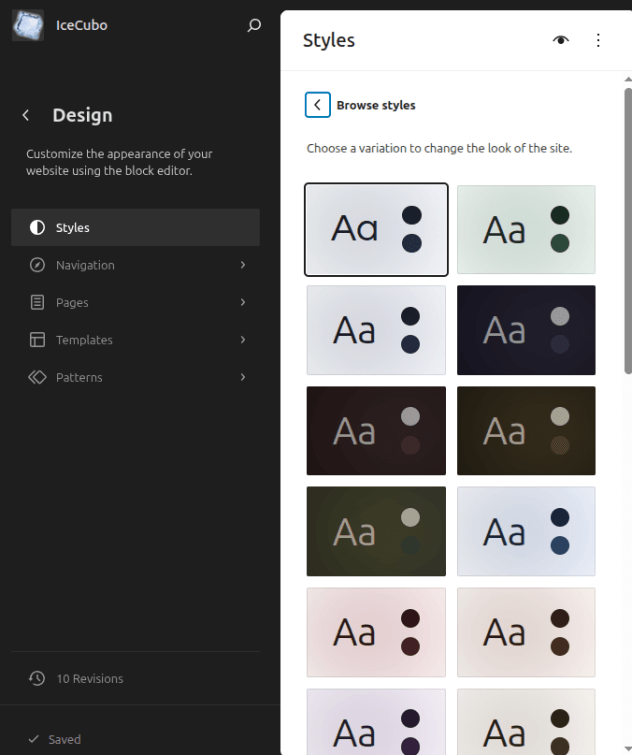
Task: Click the Design heading text
Action: click(x=82, y=115)
